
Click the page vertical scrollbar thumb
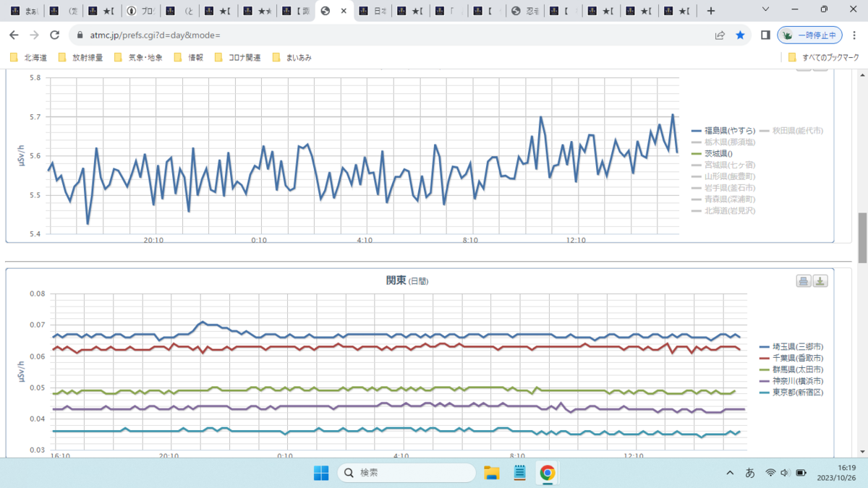pyautogui.click(x=862, y=237)
